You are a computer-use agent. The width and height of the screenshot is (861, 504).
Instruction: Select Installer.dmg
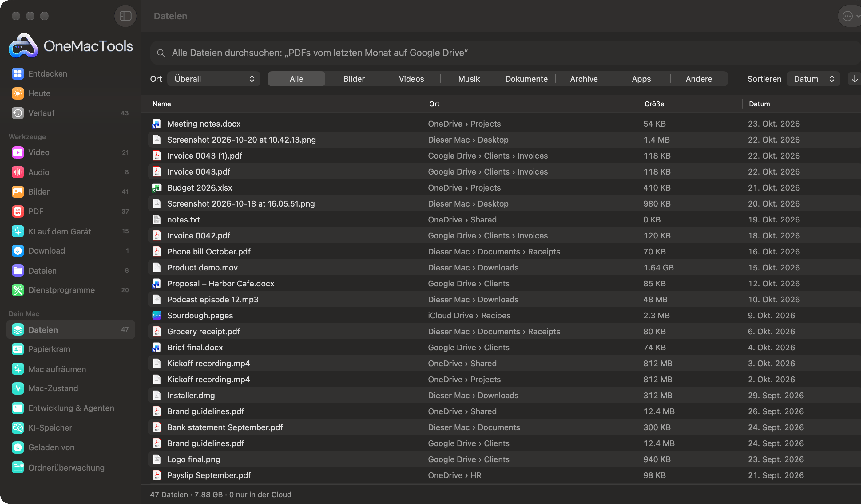[x=504, y=396]
